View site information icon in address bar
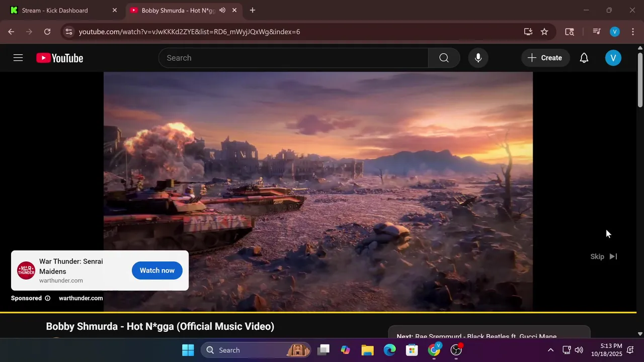Image resolution: width=644 pixels, height=362 pixels. [x=69, y=32]
